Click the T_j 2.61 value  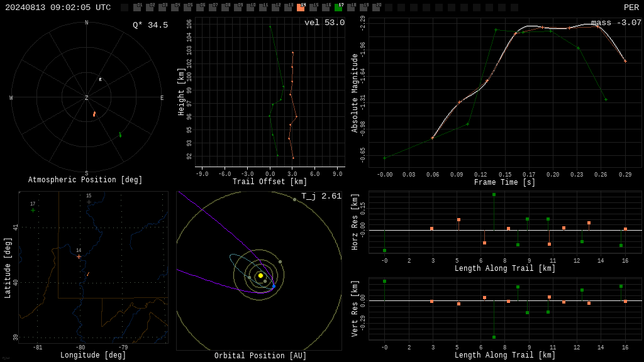click(x=321, y=196)
